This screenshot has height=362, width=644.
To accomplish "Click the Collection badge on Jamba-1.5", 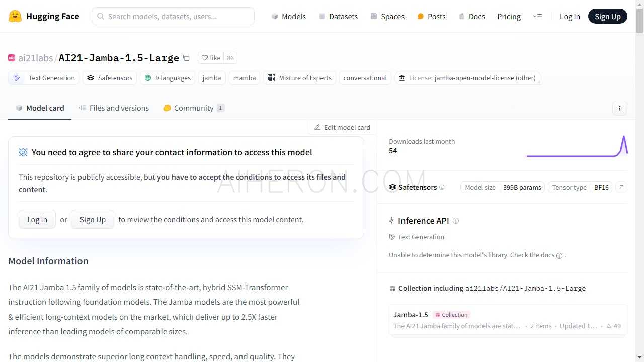I will (451, 315).
